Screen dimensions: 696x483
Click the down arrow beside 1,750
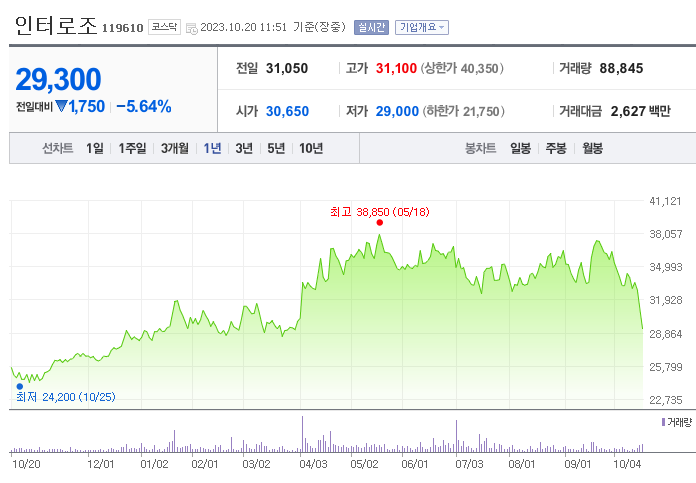point(61,107)
